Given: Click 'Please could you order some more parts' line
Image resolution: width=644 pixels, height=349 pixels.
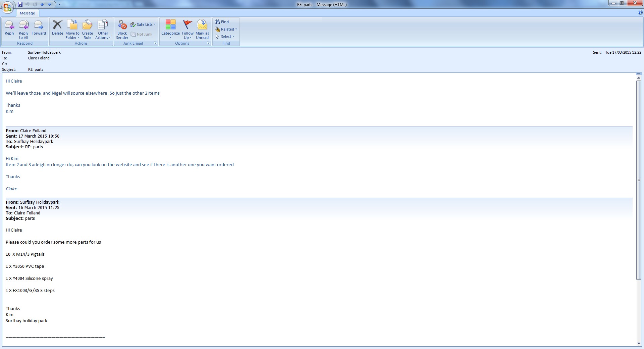Looking at the screenshot, I should (x=53, y=242).
